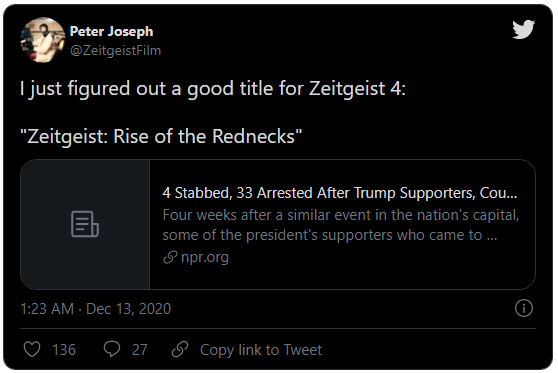Open the Peter Joseph display name
Viewport: 558px width, 373px height.
click(111, 31)
